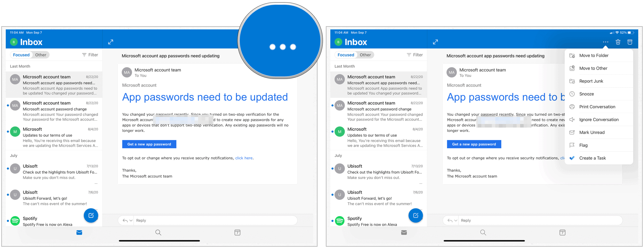The image size is (644, 248).
Task: Tap ellipsis under Ubisoft 7/13/20 in left list
Action: 96,184
